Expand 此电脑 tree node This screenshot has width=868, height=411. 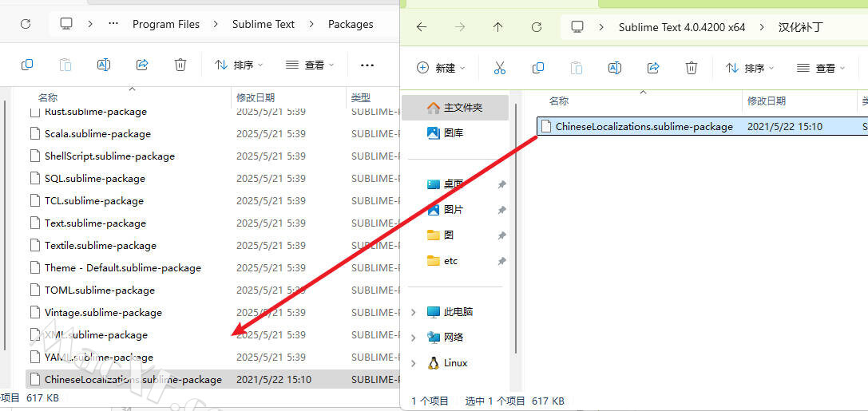point(413,312)
